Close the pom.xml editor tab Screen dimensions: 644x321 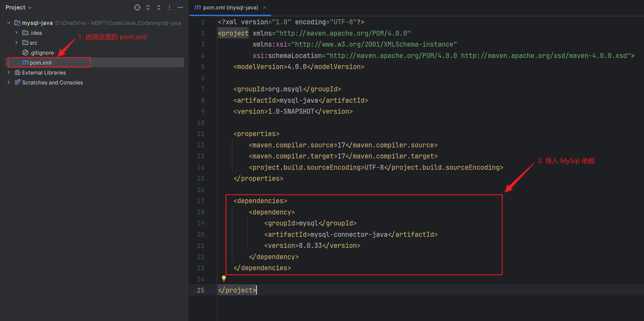coord(265,7)
